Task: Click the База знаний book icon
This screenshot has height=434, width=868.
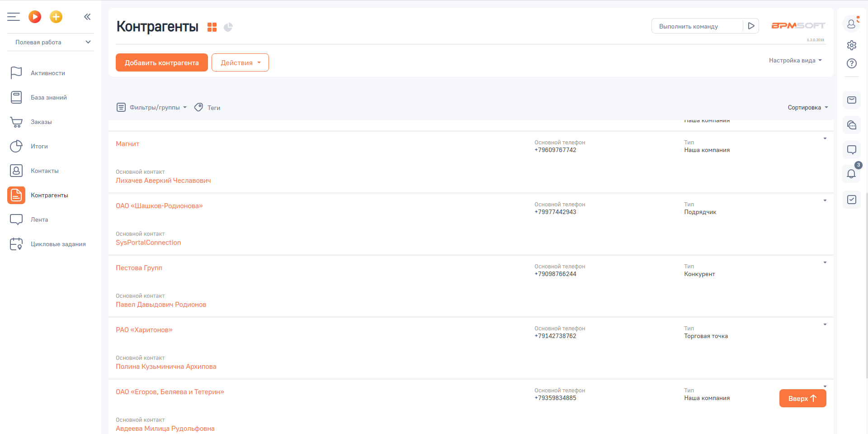Action: (x=16, y=97)
